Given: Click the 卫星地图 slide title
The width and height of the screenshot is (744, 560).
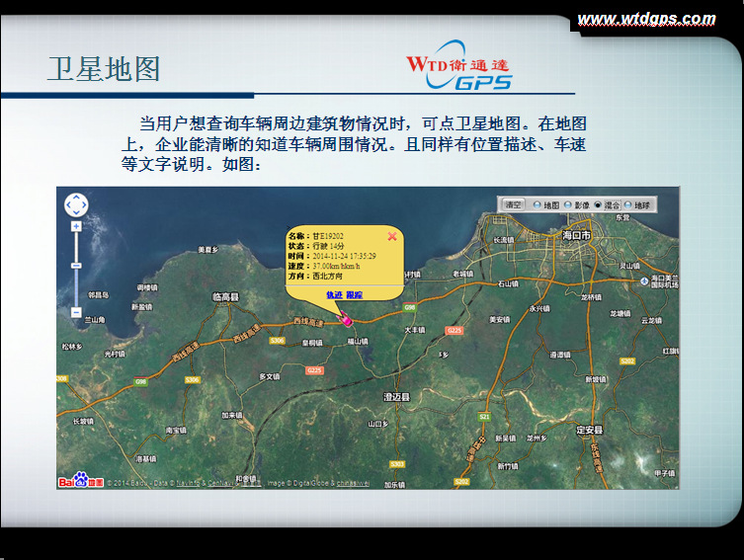Looking at the screenshot, I should pos(104,68).
